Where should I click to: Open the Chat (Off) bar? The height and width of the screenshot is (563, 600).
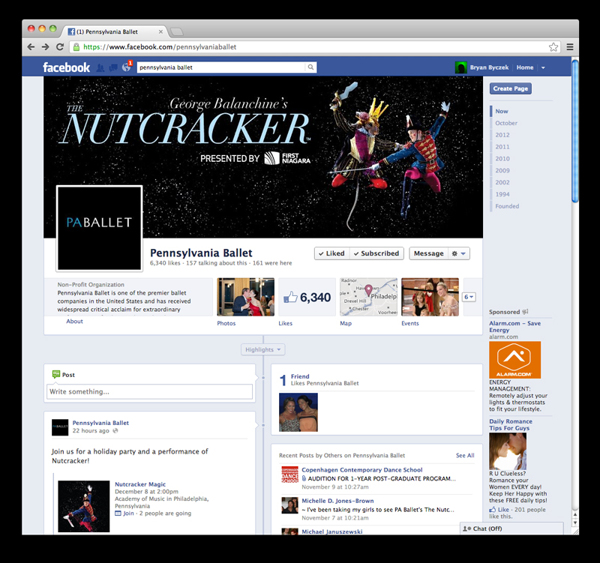coord(512,529)
